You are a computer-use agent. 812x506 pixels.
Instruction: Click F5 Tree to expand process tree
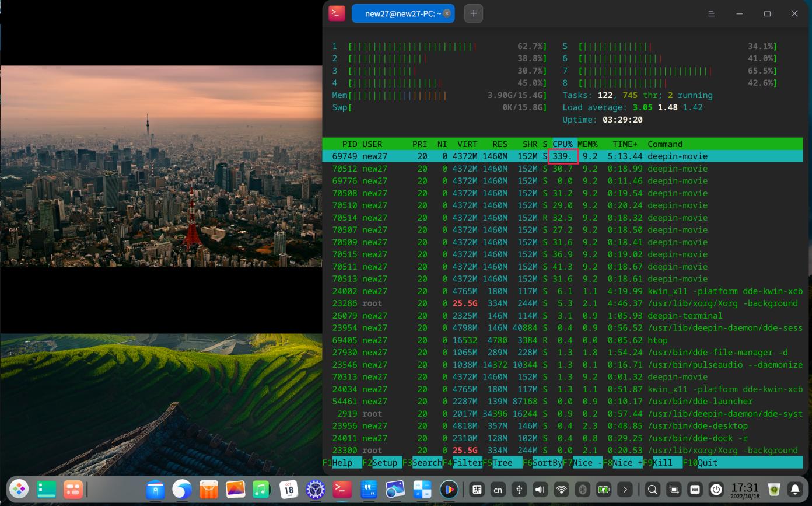coord(502,462)
